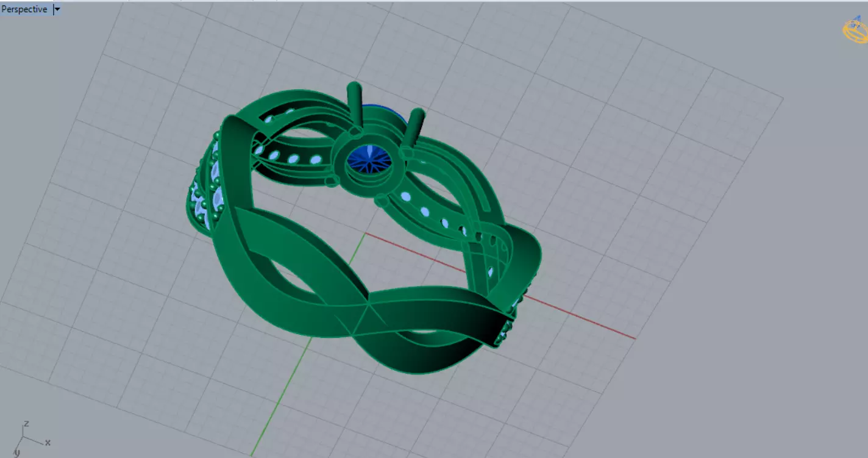Click the orange ring logo icon
The image size is (868, 458).
coord(855,30)
